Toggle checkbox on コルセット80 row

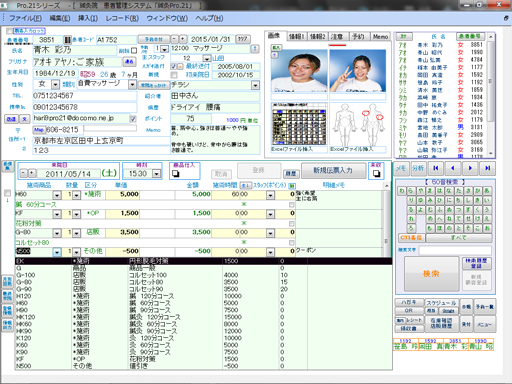coord(292,242)
